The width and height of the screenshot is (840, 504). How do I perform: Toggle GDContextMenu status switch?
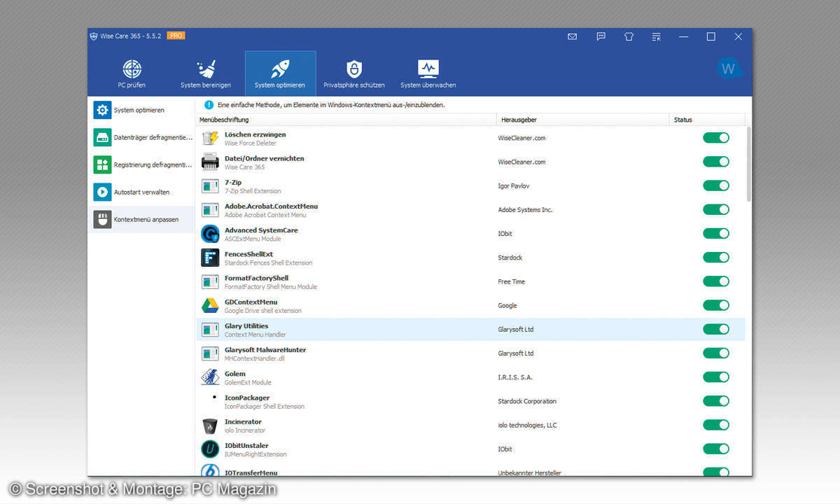coord(716,305)
